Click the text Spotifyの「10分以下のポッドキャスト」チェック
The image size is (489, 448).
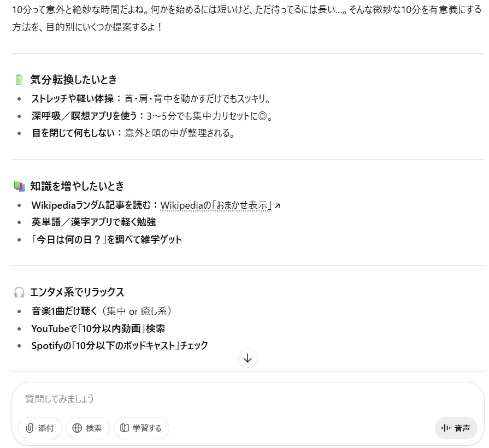[120, 346]
